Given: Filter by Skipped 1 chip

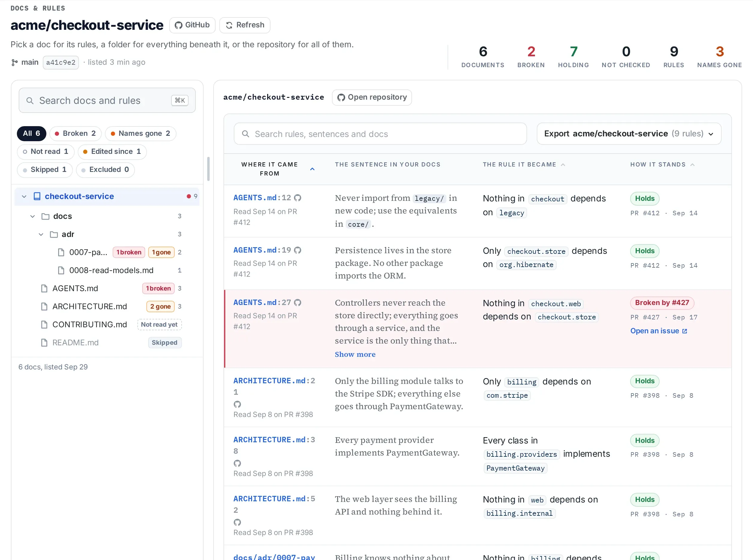Looking at the screenshot, I should [x=45, y=170].
